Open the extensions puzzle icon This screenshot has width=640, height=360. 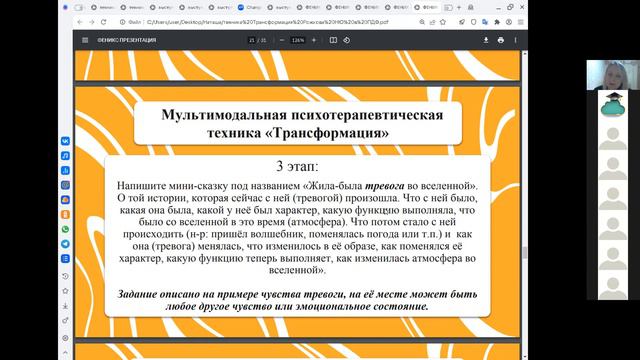[x=497, y=22]
